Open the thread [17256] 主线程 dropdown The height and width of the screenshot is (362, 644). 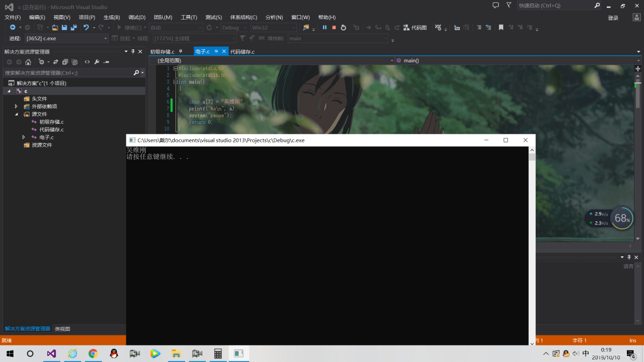click(x=195, y=38)
